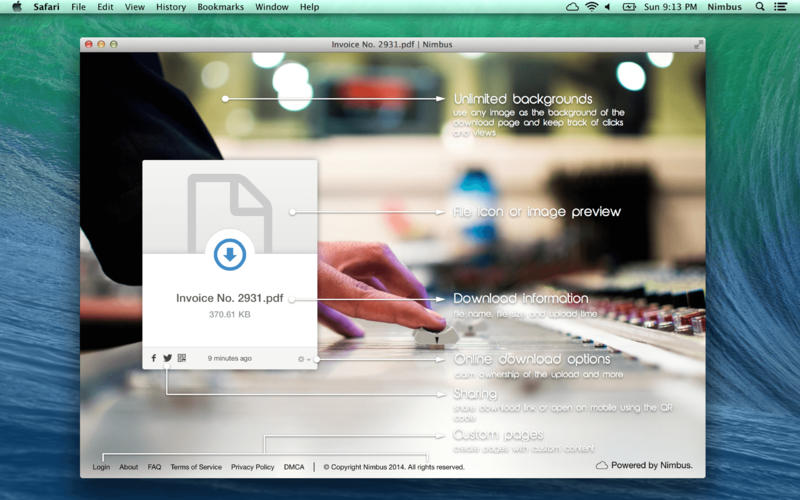This screenshot has height=500, width=800.
Task: Click the Invoice No. 2931.pdf file name
Action: [230, 298]
